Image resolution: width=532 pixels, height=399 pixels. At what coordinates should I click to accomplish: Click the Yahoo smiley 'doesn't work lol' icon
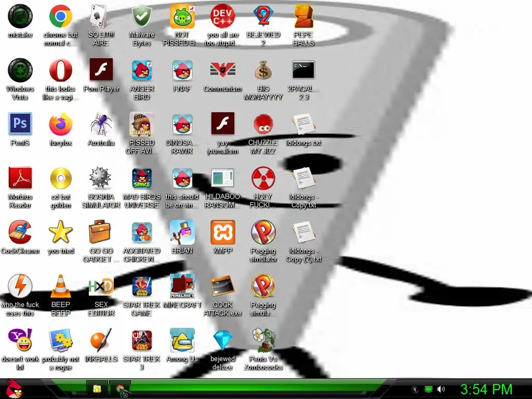(x=20, y=340)
